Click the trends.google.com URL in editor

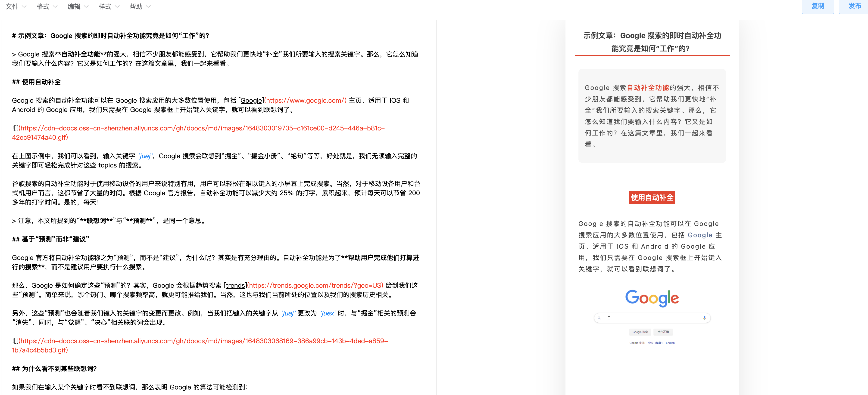[315, 286]
